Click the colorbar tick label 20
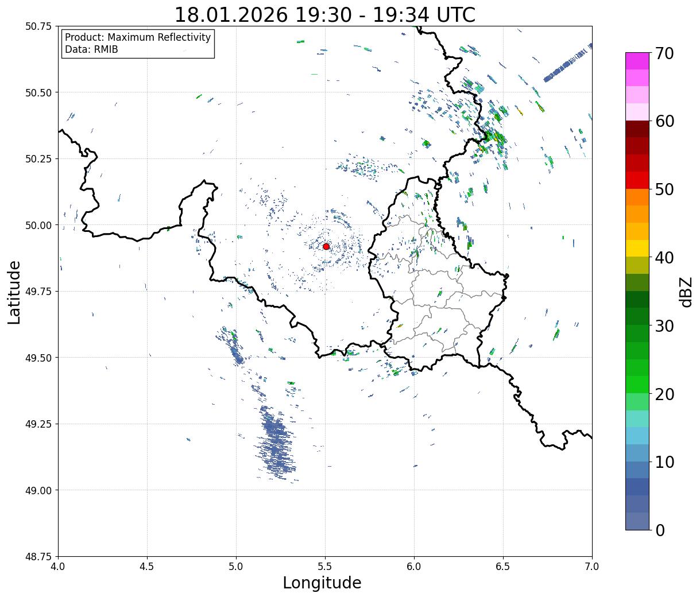This screenshot has width=700, height=597. tap(664, 394)
